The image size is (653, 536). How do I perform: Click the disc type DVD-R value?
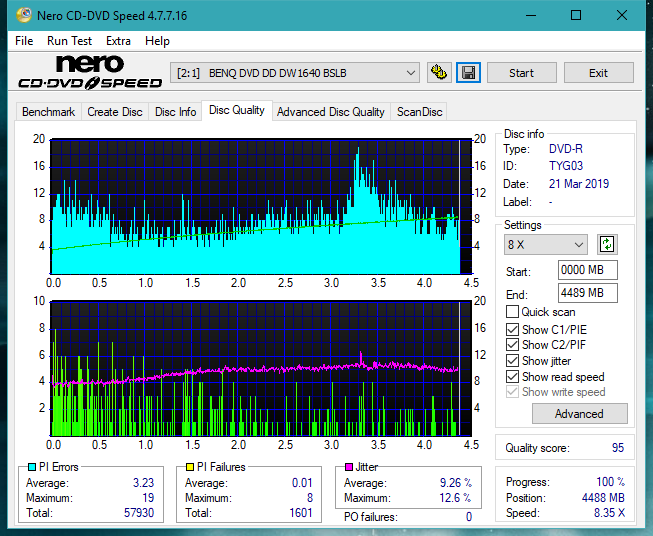pos(566,149)
